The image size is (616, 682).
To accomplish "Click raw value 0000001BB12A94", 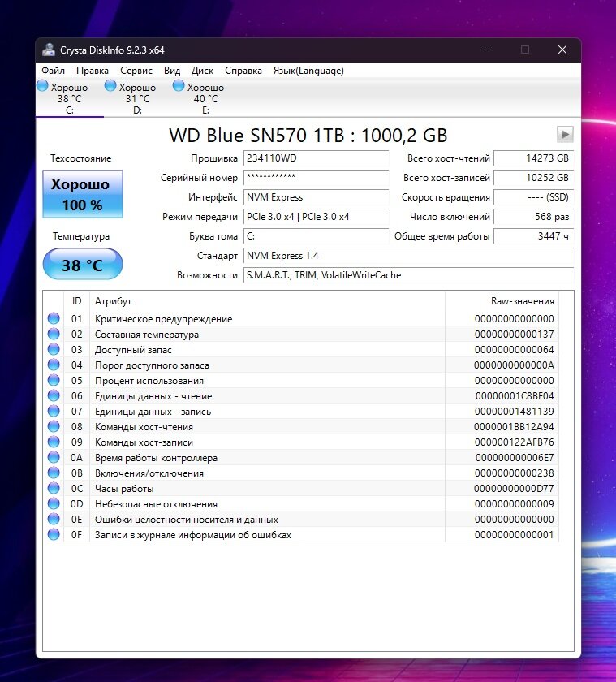I will point(514,427).
